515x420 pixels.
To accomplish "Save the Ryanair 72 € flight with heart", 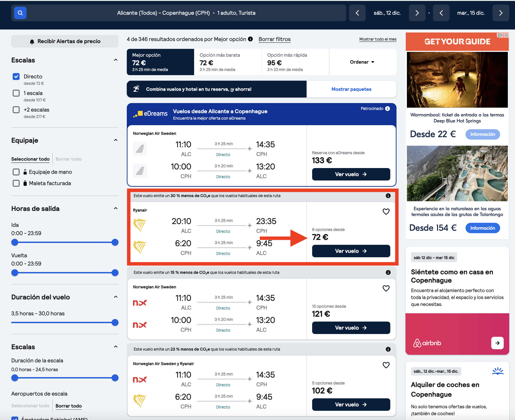I will click(386, 211).
